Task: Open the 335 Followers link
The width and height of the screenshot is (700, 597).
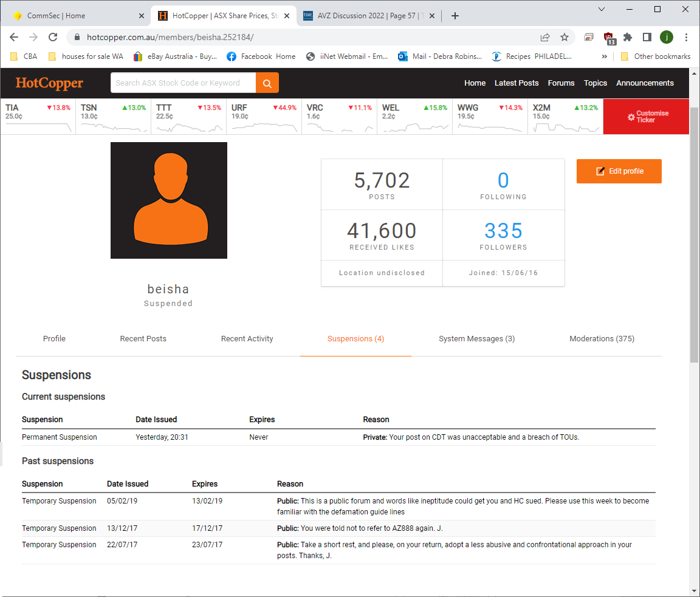Action: point(503,235)
